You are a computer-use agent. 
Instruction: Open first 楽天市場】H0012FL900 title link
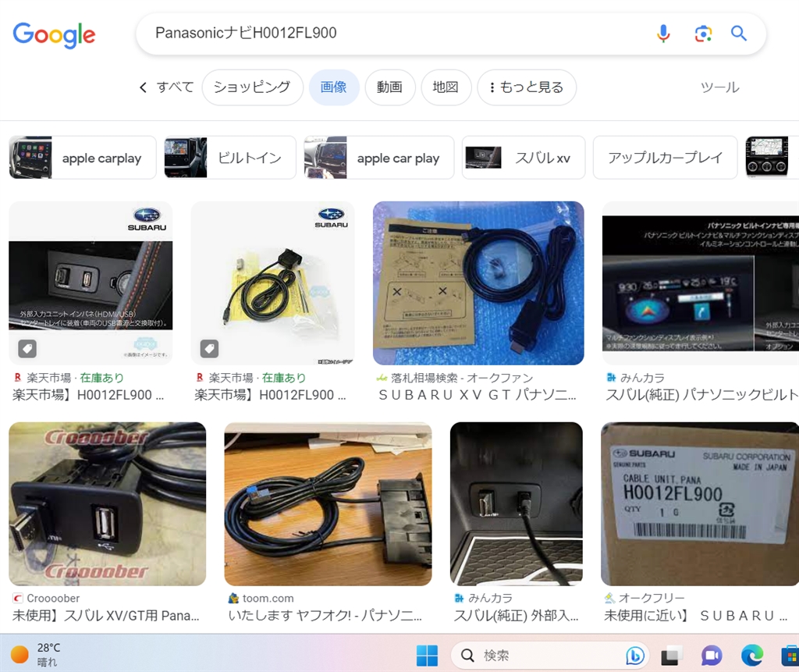coord(88,395)
